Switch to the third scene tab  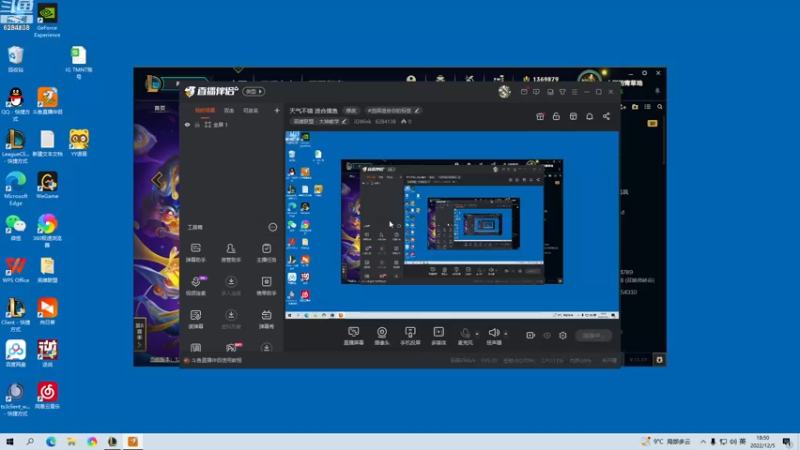coord(251,110)
